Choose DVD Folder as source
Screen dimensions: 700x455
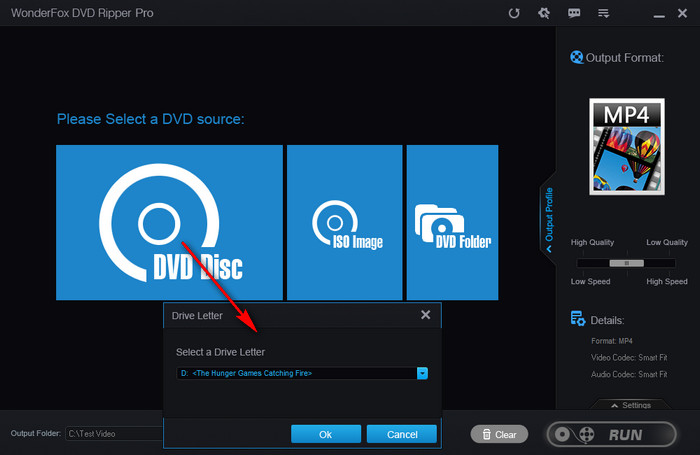click(x=452, y=222)
